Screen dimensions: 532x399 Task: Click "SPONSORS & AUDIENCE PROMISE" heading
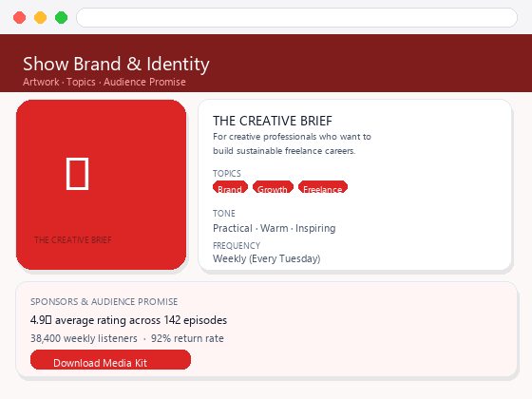pos(104,302)
